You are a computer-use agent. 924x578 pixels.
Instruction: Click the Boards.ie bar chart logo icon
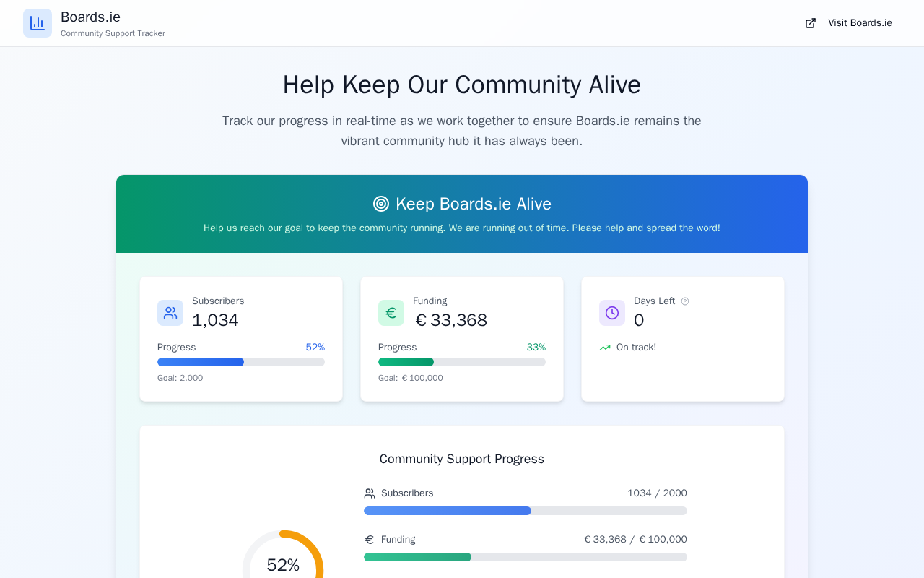tap(38, 23)
